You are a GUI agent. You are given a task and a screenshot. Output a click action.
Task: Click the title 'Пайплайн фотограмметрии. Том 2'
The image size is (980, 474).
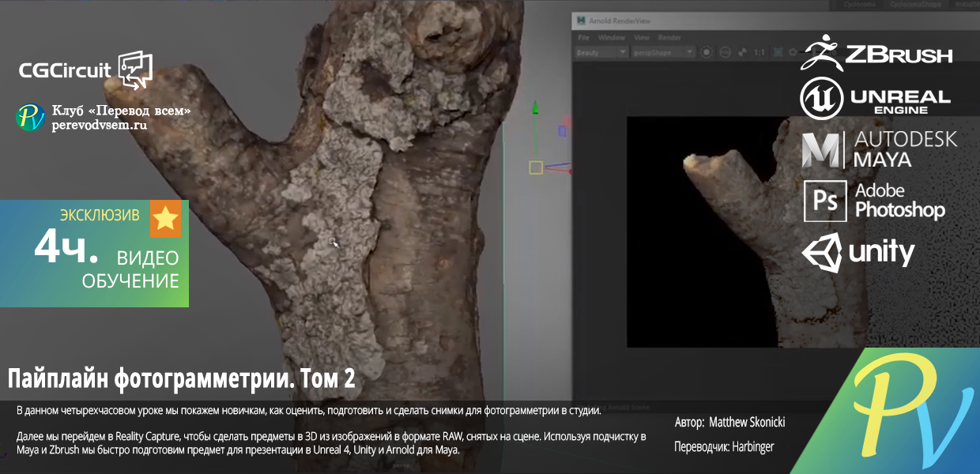coord(182,379)
